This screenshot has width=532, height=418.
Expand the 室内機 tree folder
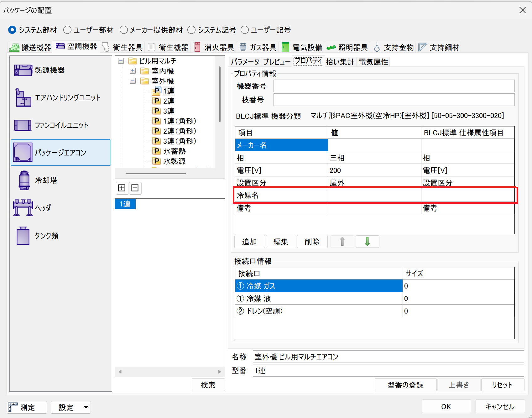click(133, 71)
